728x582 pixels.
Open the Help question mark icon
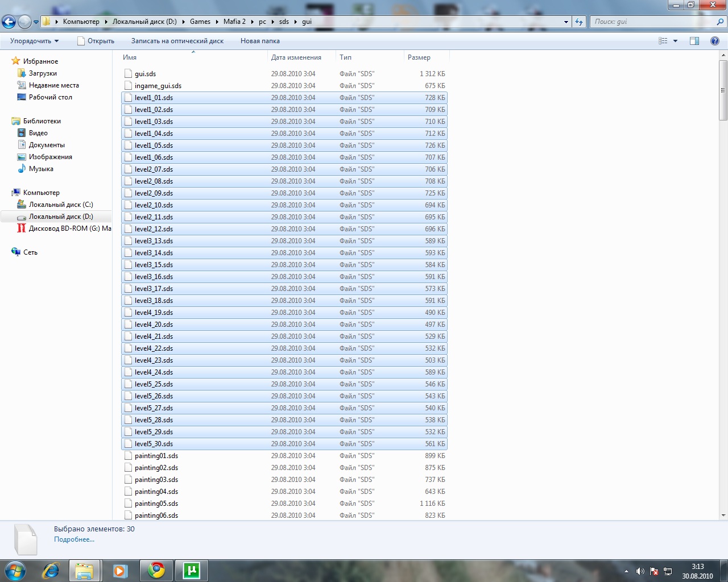point(715,41)
